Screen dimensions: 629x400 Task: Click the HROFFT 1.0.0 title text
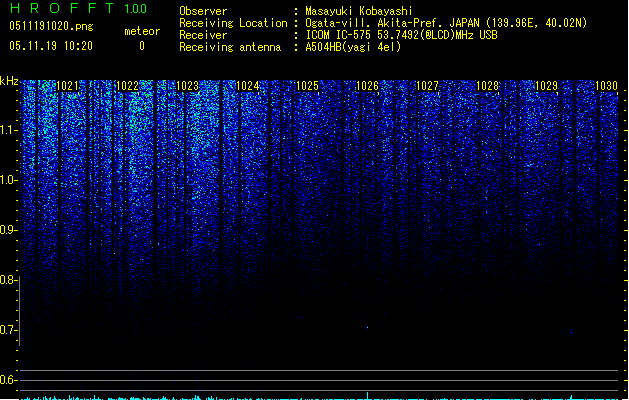point(78,8)
